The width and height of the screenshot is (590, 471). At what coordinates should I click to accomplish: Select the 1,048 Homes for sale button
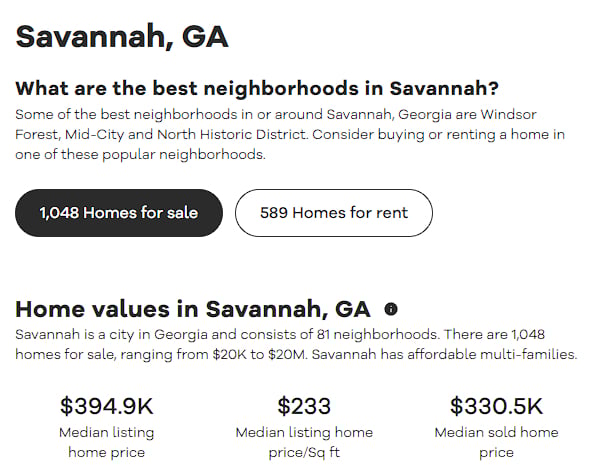(x=119, y=213)
